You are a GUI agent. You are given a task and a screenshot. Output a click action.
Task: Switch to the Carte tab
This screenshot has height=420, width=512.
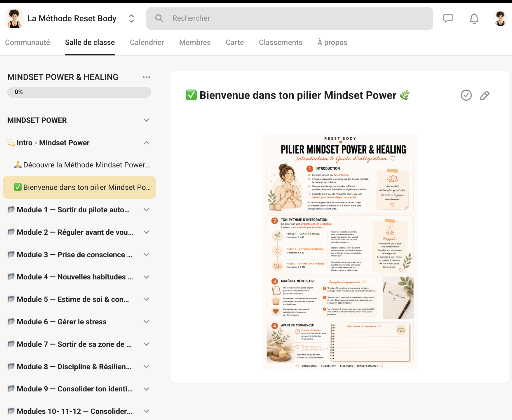click(x=235, y=43)
